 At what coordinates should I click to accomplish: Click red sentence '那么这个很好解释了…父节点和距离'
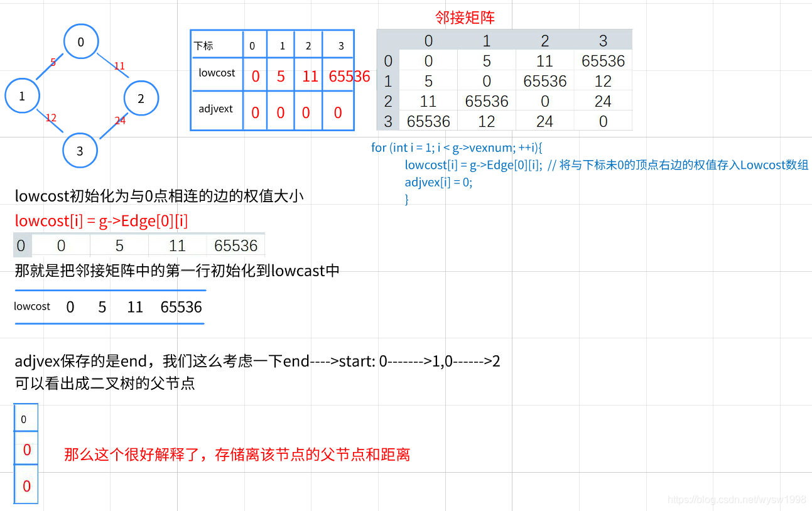pos(237,455)
